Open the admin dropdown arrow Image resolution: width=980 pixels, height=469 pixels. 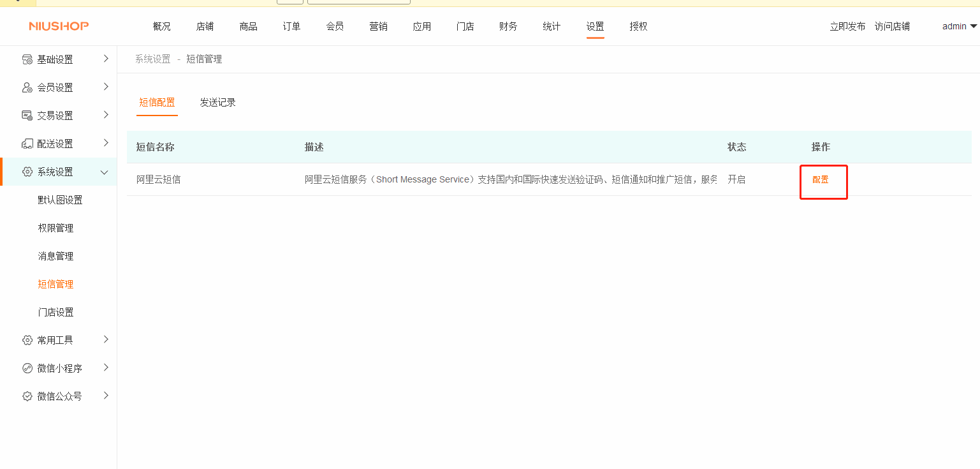point(973,27)
